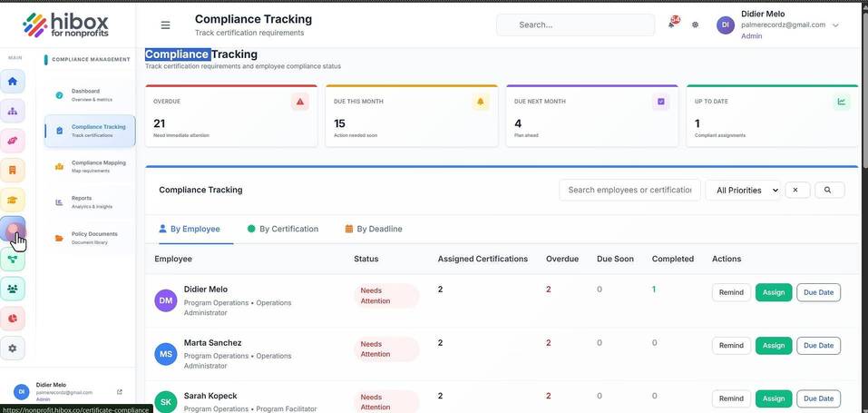Toggle the hamburger menu icon

165,25
